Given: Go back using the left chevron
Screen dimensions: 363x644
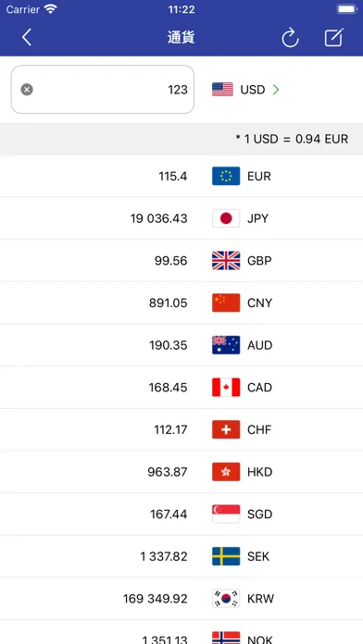Looking at the screenshot, I should click(27, 37).
